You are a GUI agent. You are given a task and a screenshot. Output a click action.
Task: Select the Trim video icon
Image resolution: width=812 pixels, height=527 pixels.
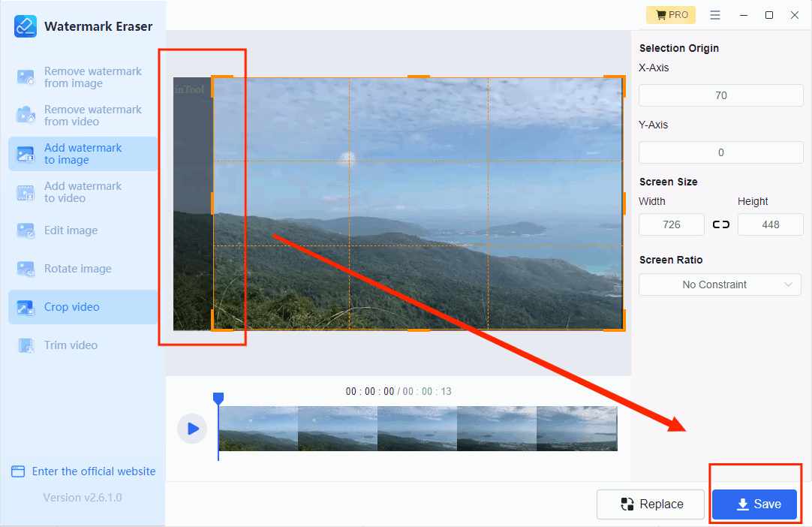pyautogui.click(x=26, y=345)
